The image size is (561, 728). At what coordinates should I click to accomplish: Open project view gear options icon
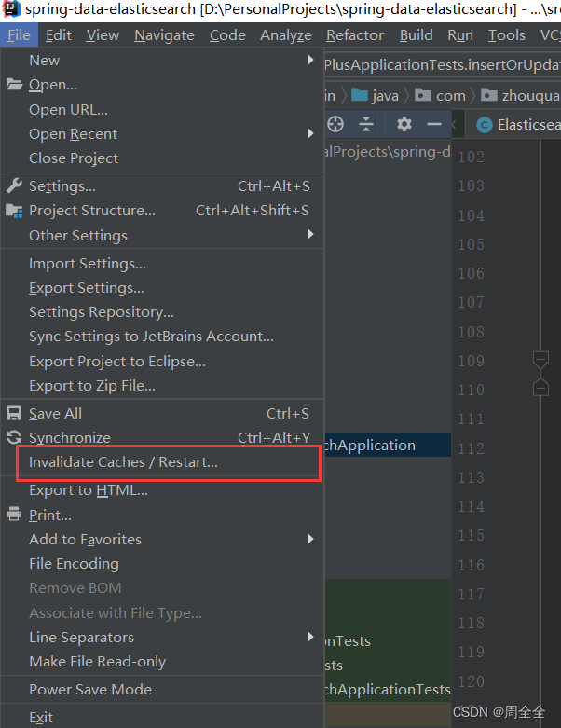[x=404, y=124]
